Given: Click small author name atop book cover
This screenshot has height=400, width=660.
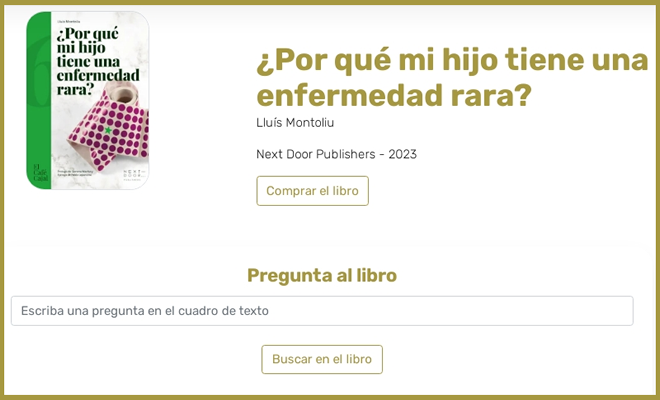Looking at the screenshot, I should pos(69,21).
